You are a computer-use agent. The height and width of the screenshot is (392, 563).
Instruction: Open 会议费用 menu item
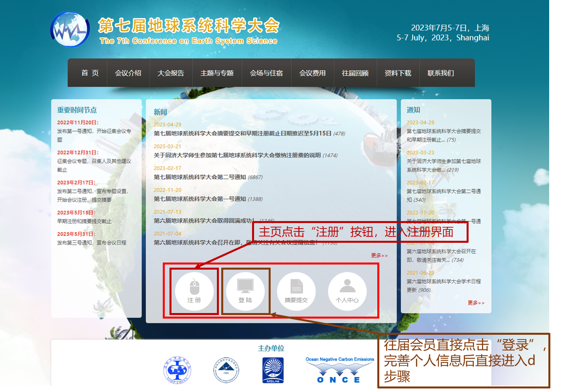pos(313,73)
